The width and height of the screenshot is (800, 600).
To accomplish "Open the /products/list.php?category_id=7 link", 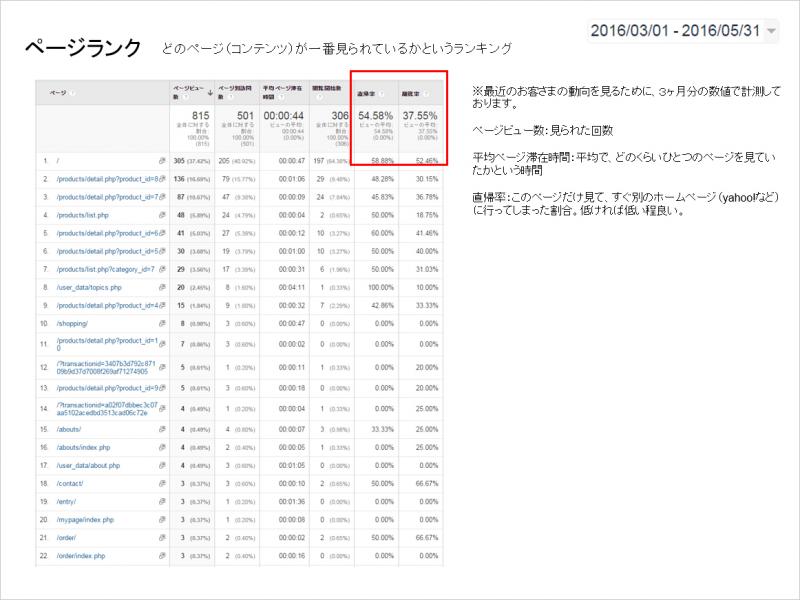I will pyautogui.click(x=106, y=269).
